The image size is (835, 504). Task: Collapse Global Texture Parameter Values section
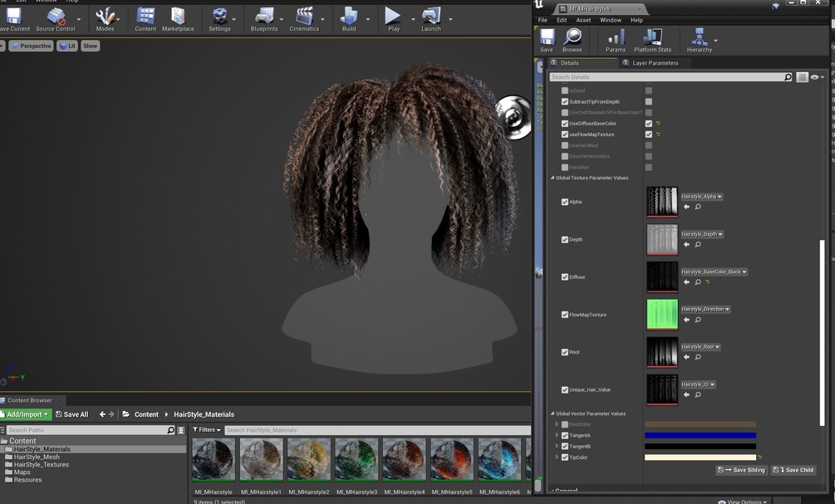552,178
